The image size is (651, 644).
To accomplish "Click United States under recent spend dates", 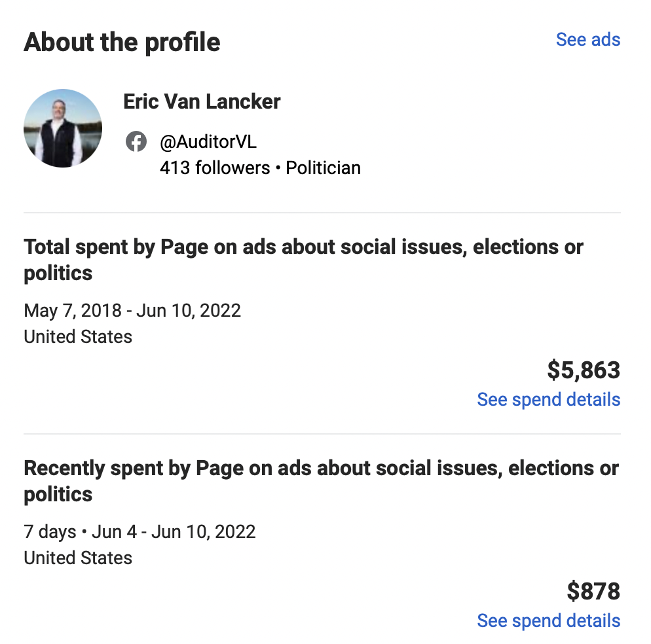I will [x=78, y=558].
